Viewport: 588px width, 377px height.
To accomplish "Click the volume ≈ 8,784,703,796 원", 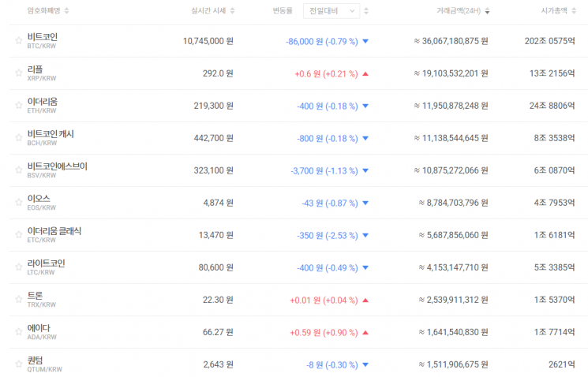I will click(x=453, y=203).
